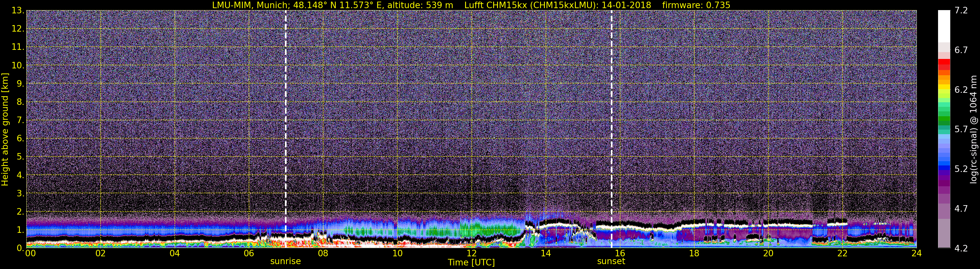The width and height of the screenshot is (980, 269).
Task: Click the '2.' height tick label
Action: pos(20,211)
